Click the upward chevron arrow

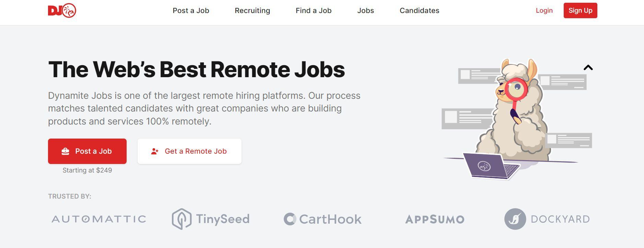588,68
